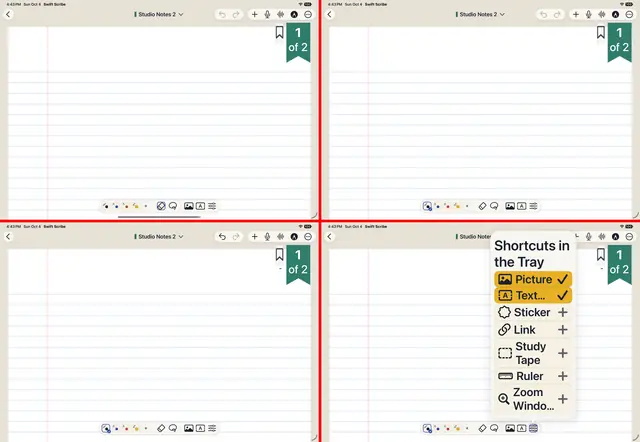The image size is (640, 442).
Task: Open Studio Notes 2 dropdown in bottom-left panel
Action: [159, 237]
